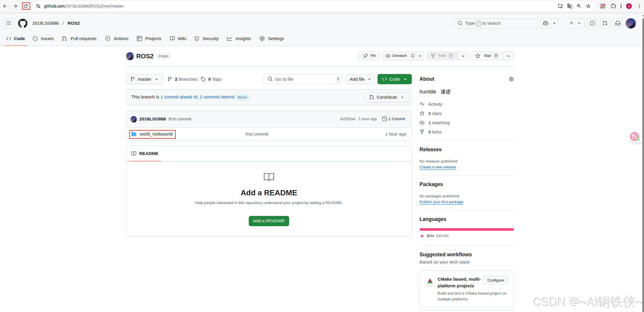This screenshot has height=312, width=644.
Task: Open the site information icon in address bar
Action: [38, 6]
